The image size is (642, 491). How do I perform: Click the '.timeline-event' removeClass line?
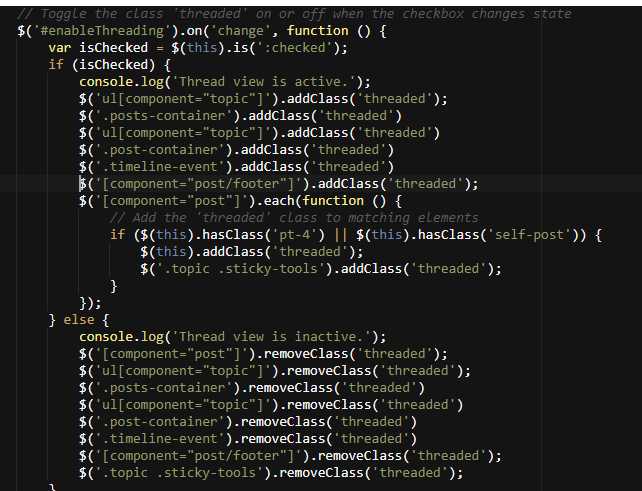tap(248, 439)
